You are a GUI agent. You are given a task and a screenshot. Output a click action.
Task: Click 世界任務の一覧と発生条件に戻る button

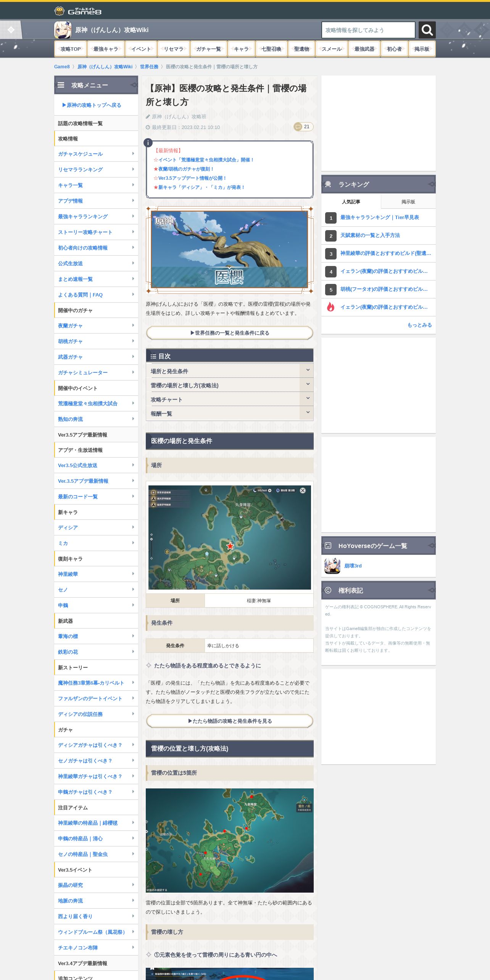(x=229, y=333)
